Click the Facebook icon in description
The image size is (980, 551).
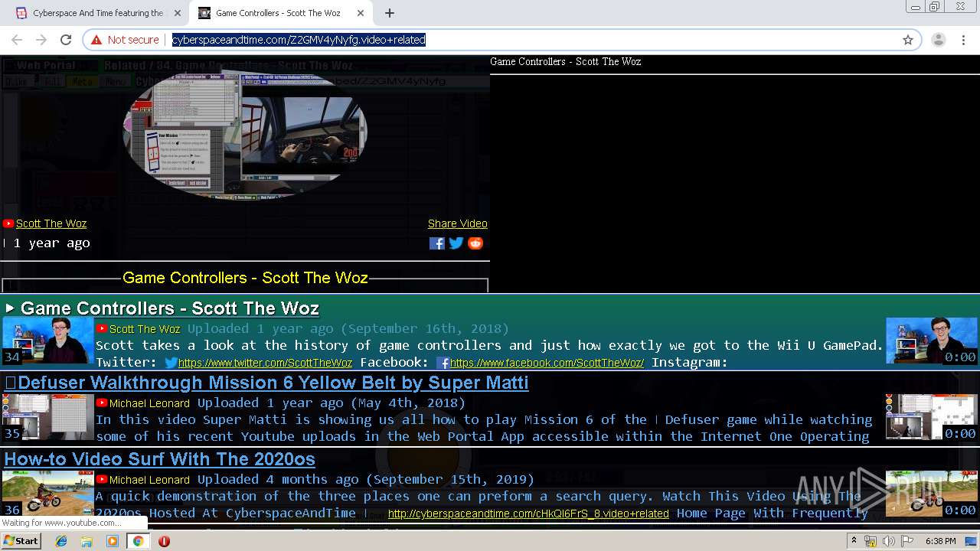pos(443,363)
